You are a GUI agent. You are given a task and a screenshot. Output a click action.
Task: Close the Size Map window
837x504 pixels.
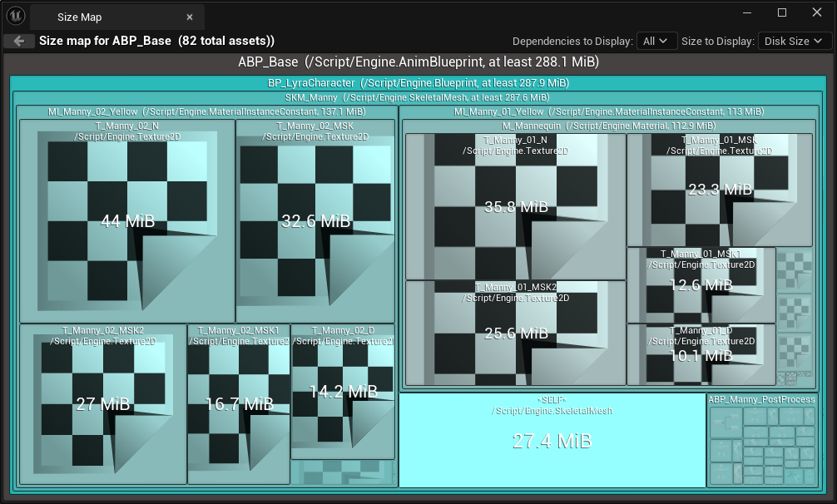[x=817, y=12]
